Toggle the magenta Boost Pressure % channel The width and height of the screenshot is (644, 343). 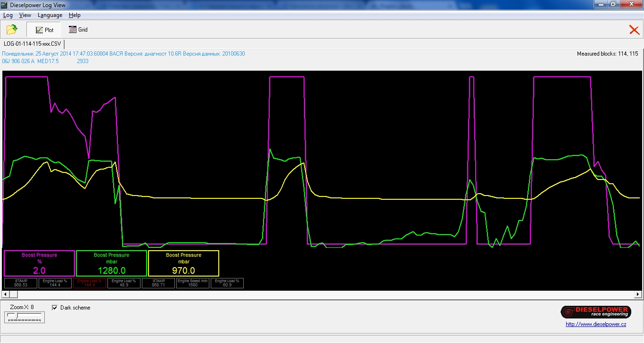click(x=40, y=263)
